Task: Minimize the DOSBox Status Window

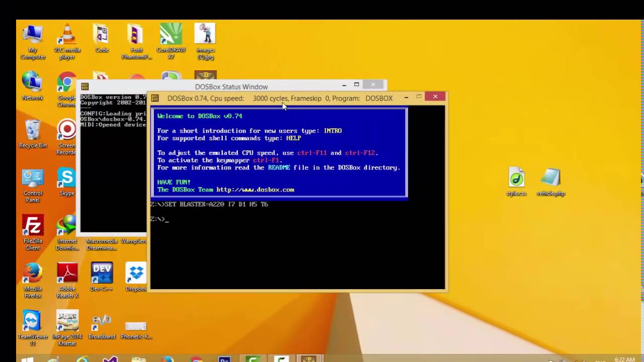Action: point(344,85)
